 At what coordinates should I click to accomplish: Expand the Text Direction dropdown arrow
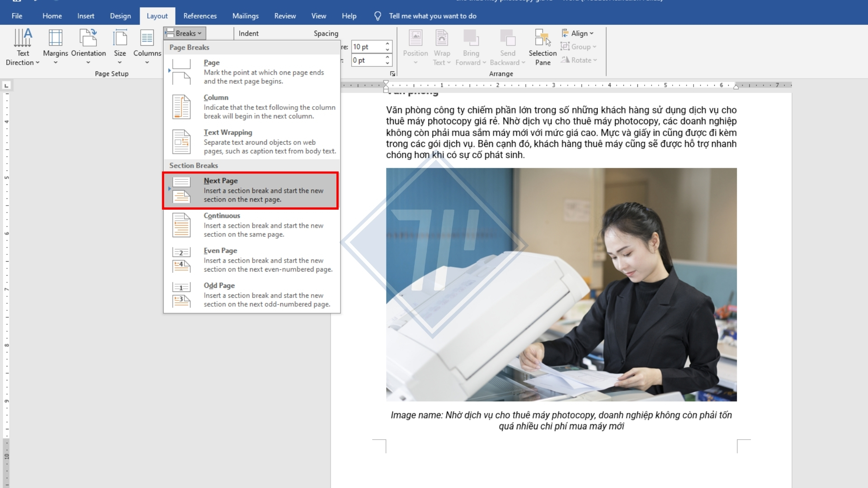[x=38, y=63]
